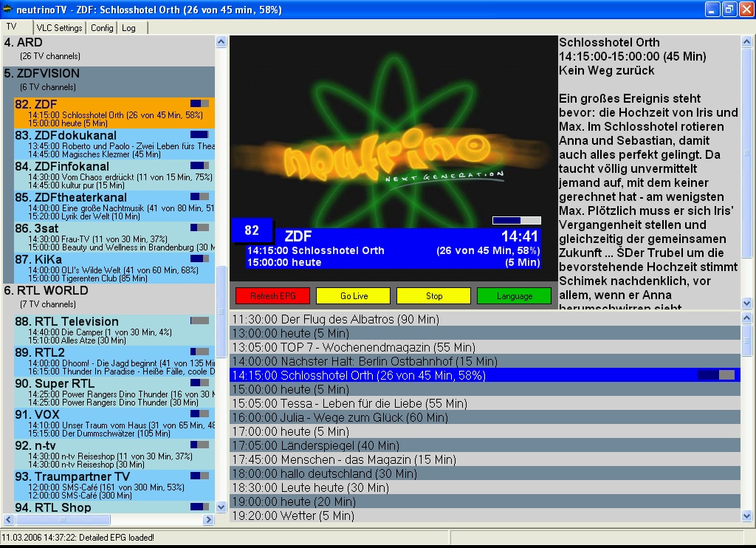
Task: Click the yellow Stop button
Action: tap(434, 295)
